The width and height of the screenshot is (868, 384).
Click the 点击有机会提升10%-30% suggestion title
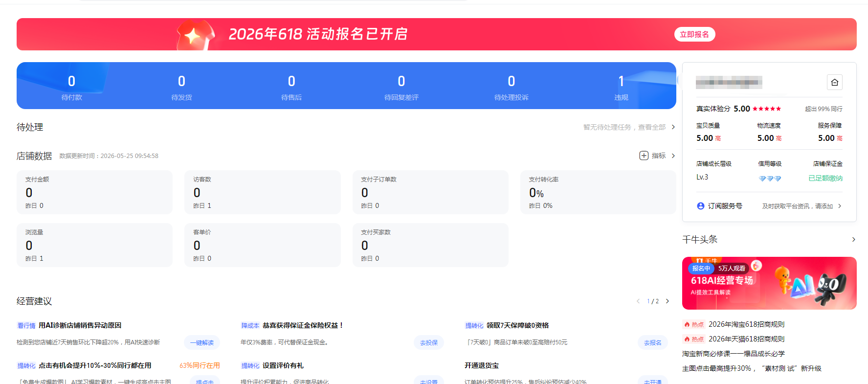[95, 365]
